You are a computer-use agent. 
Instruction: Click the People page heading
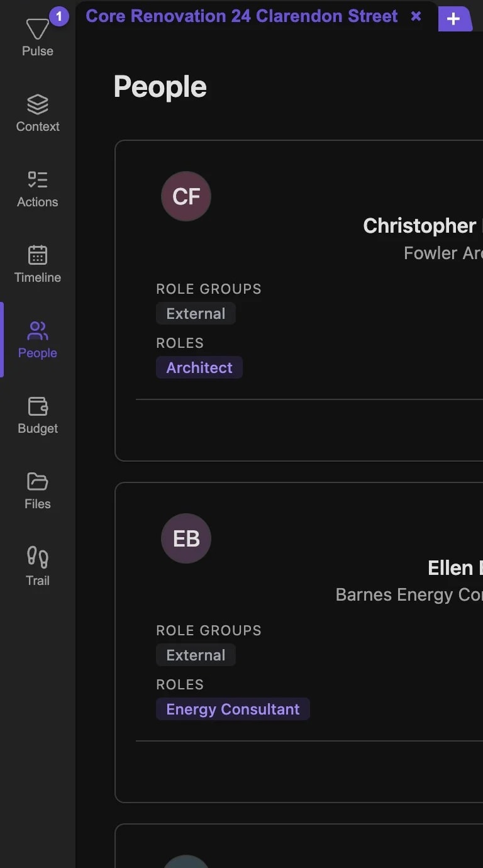160,87
